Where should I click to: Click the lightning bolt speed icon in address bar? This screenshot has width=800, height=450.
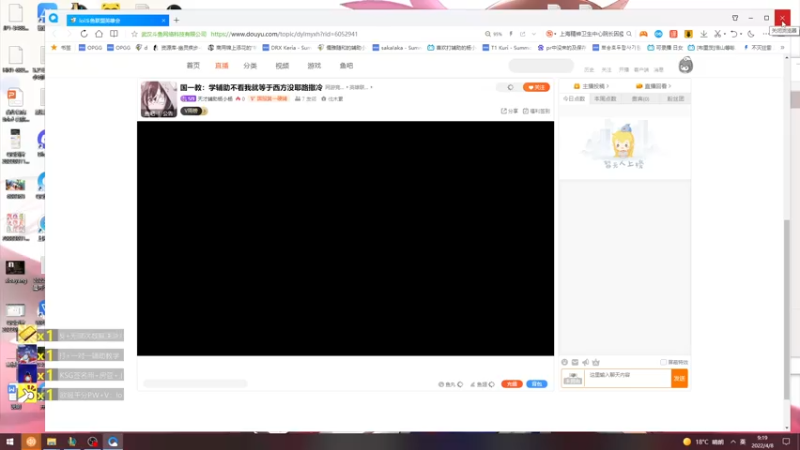pyautogui.click(x=511, y=34)
